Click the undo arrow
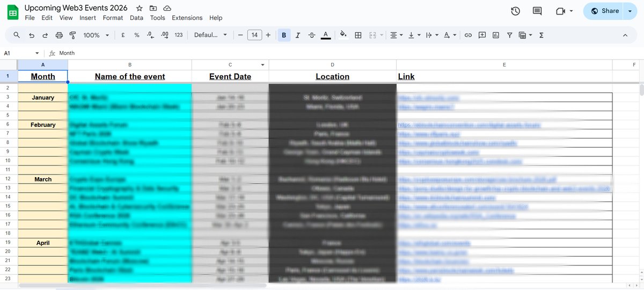644x290 pixels. [x=31, y=35]
